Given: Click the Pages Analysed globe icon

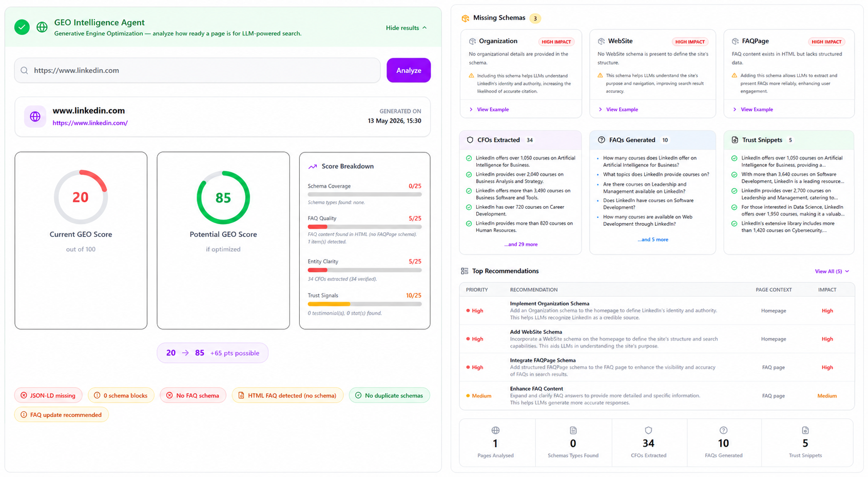Looking at the screenshot, I should coord(495,430).
